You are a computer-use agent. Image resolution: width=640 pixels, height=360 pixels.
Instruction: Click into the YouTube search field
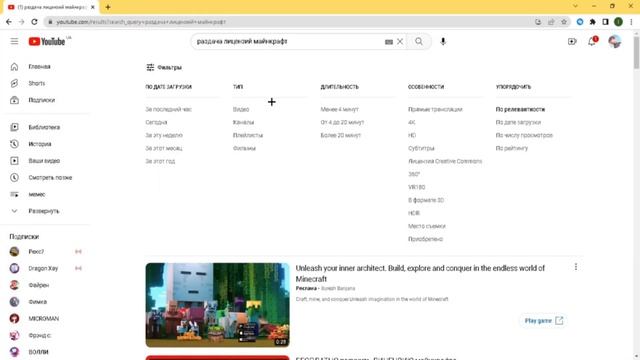pos(288,42)
